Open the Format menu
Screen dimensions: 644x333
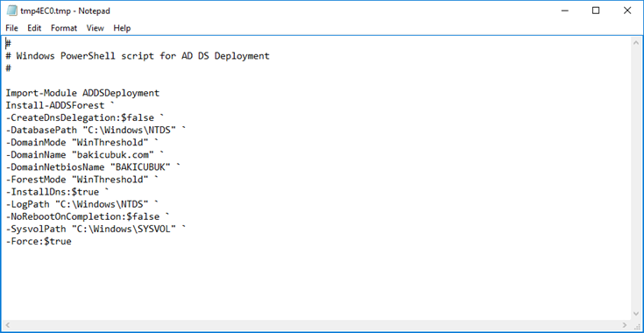(x=64, y=28)
